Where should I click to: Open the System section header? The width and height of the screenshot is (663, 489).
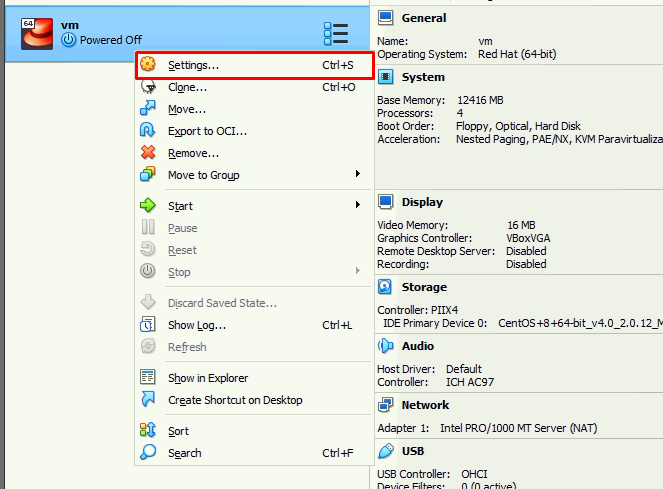[x=423, y=77]
